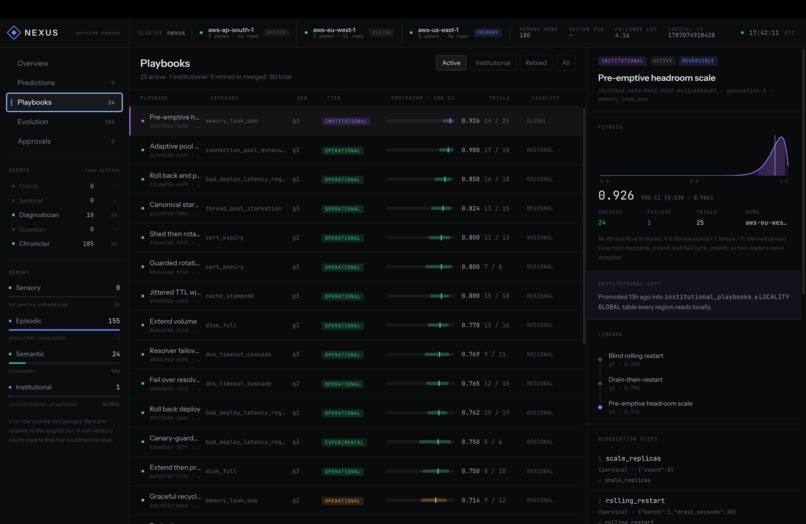Click the playbook list scrollbar
The height and width of the screenshot is (524, 806).
pyautogui.click(x=584, y=226)
